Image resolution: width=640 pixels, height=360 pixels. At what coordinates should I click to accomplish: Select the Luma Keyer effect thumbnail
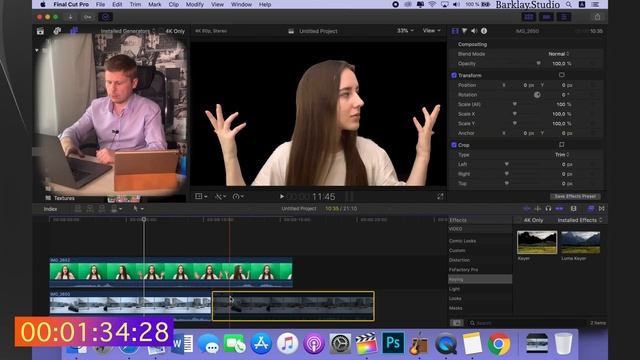click(x=580, y=242)
